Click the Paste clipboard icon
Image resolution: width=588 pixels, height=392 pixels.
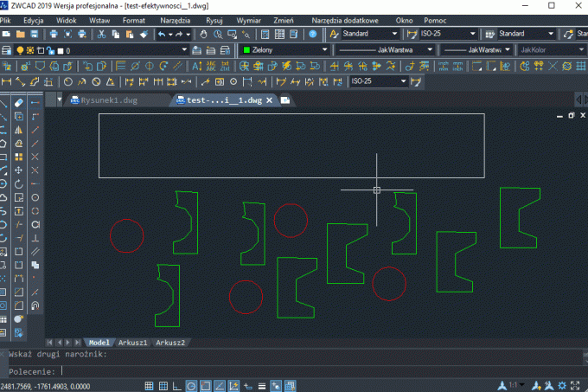130,34
